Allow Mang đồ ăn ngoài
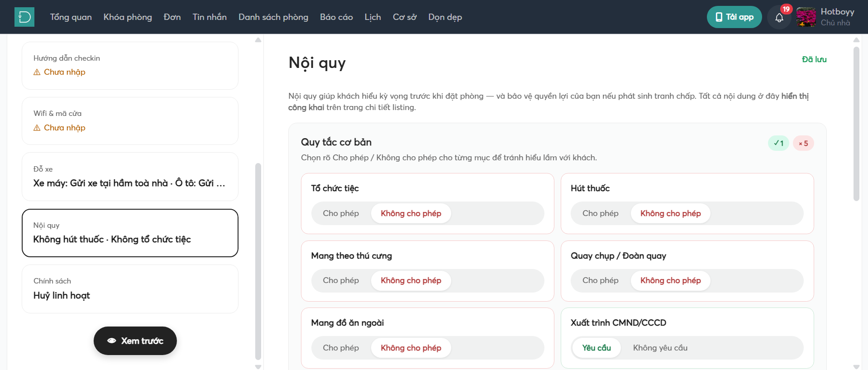The image size is (868, 370). (341, 348)
